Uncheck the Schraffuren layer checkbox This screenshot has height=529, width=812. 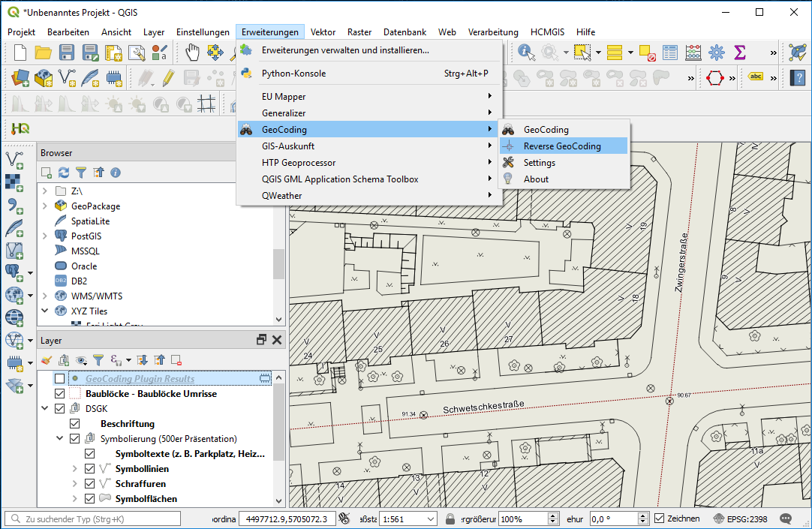[x=89, y=483]
